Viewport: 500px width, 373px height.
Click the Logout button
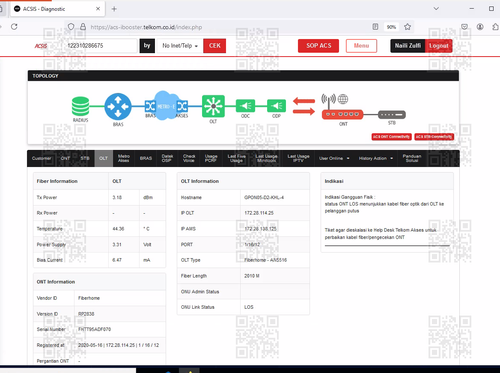[439, 46]
